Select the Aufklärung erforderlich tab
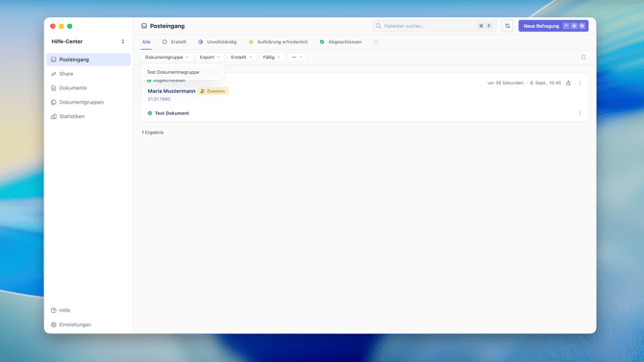Viewport: 644px width, 362px height. click(x=278, y=42)
